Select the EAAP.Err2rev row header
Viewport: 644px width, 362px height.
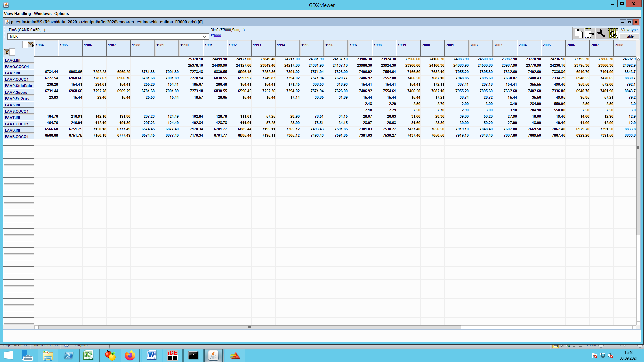[19, 99]
